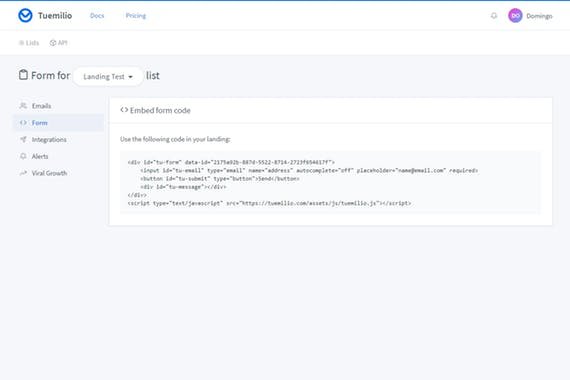Click the Domingo user avatar
Image resolution: width=570 pixels, height=380 pixels.
coord(515,16)
